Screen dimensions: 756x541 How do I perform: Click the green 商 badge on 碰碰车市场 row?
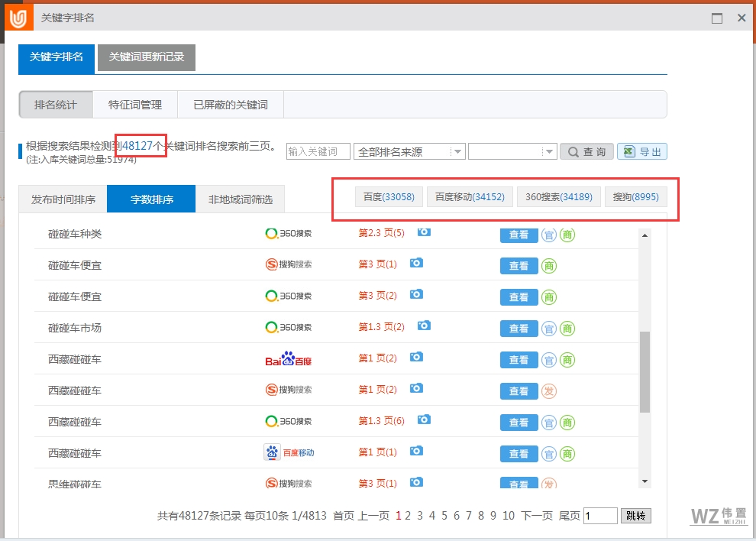click(x=567, y=328)
